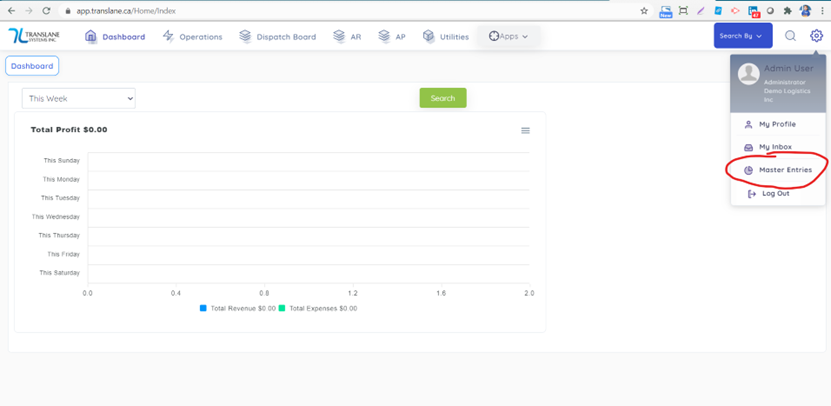Expand the Apps menu
This screenshot has height=406, width=831.
(x=508, y=36)
